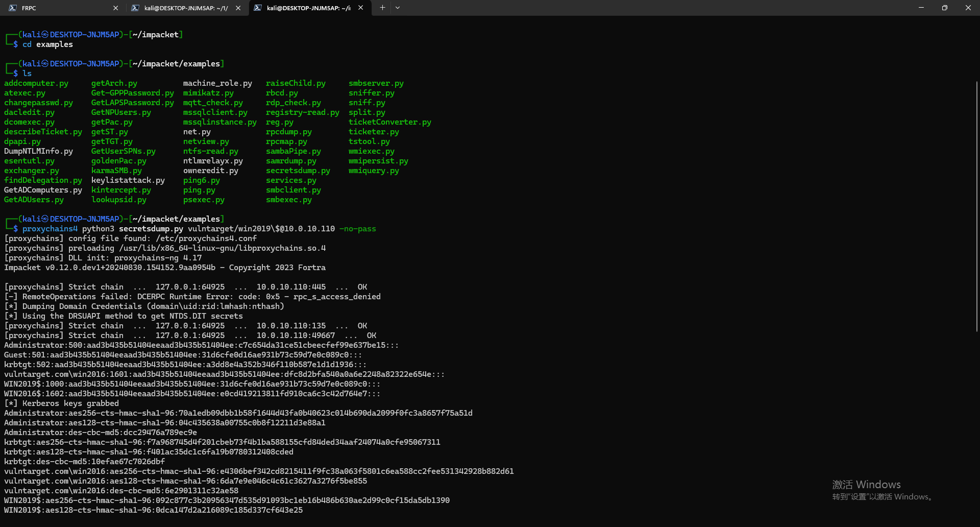The width and height of the screenshot is (980, 527).
Task: Click smbexec.py file name
Action: pyautogui.click(x=289, y=200)
